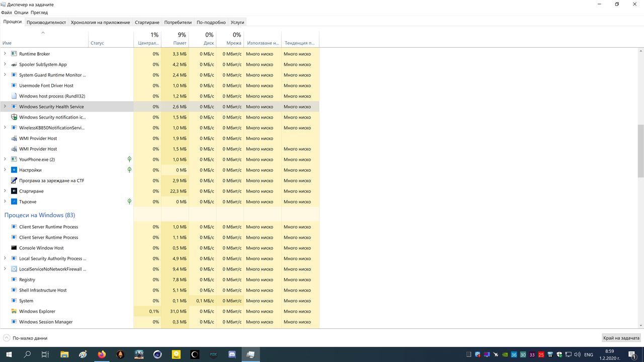The width and height of the screenshot is (644, 362).
Task: Select the Shell Infrastructure Host row
Action: click(159, 290)
